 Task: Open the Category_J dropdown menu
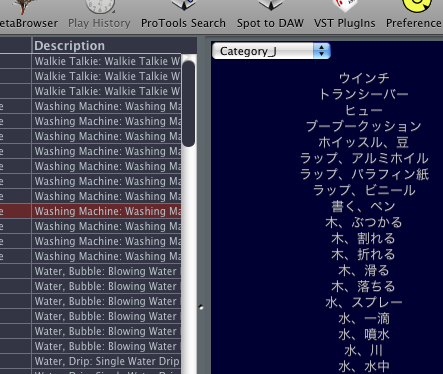click(x=271, y=51)
